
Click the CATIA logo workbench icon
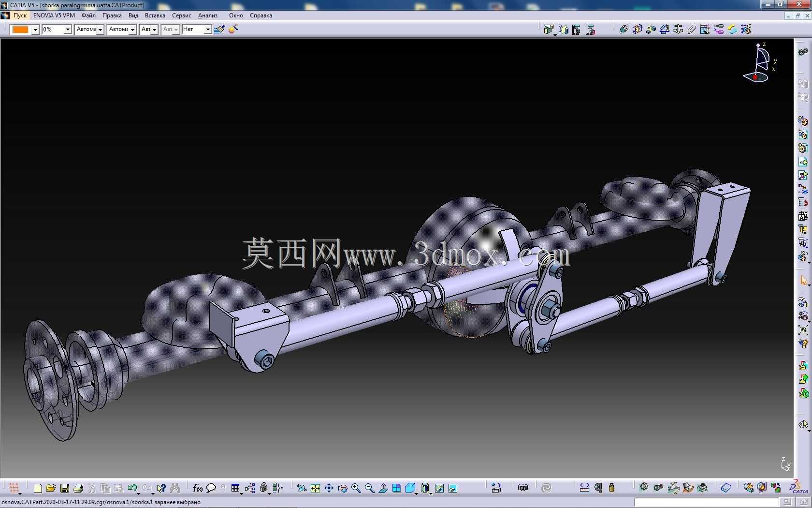[798, 487]
